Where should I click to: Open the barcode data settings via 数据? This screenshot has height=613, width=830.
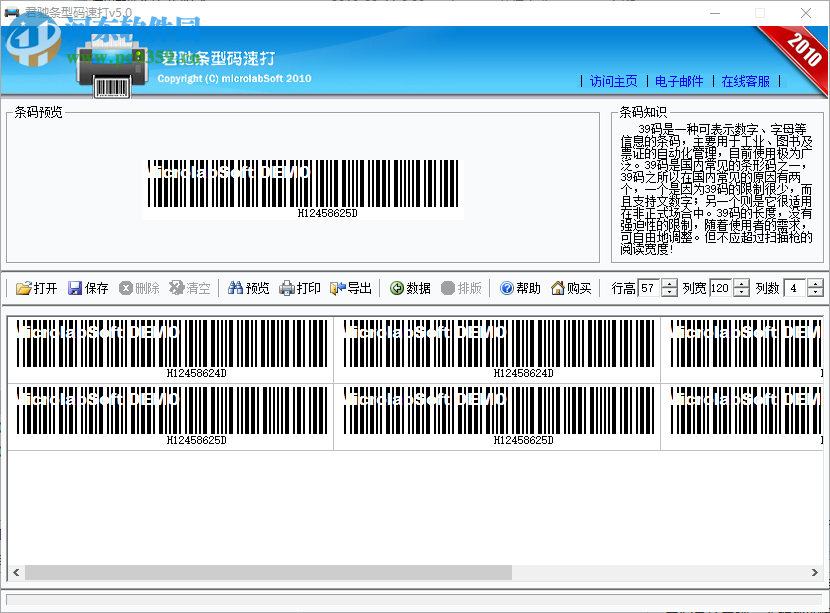pos(410,288)
